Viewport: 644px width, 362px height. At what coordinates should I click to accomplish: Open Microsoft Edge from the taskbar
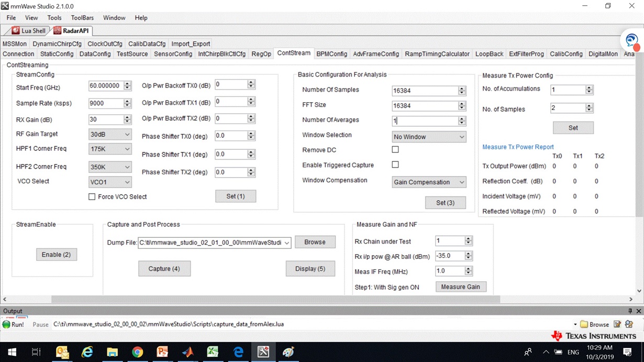pos(238,352)
